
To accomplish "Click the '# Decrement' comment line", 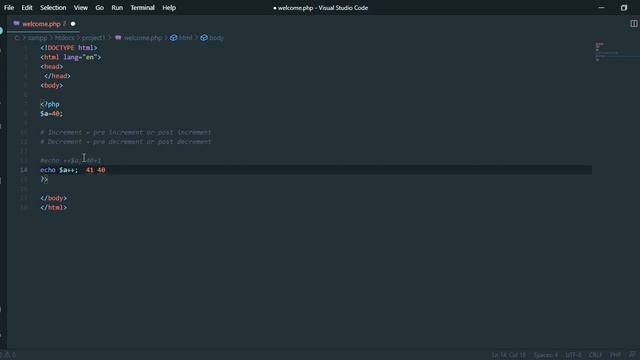I will coord(126,142).
